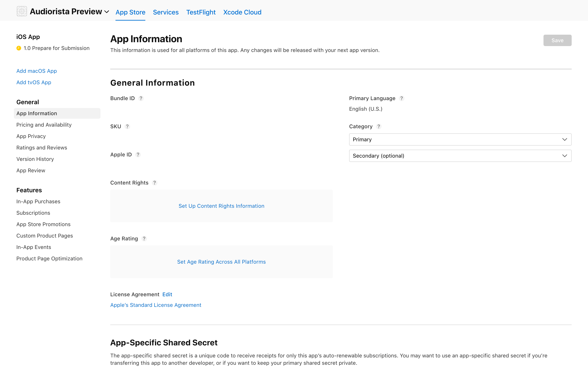Click the Primary Language help icon
This screenshot has width=588, height=367.
point(402,98)
